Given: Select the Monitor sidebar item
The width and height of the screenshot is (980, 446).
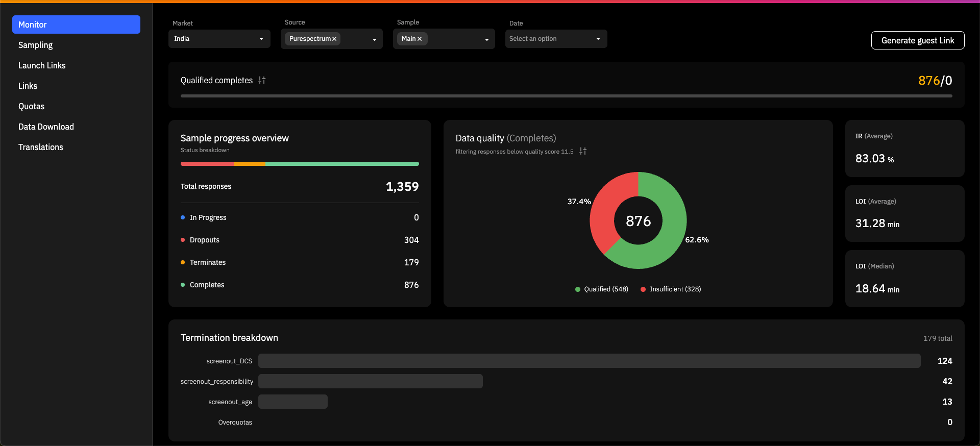Looking at the screenshot, I should click(x=76, y=24).
